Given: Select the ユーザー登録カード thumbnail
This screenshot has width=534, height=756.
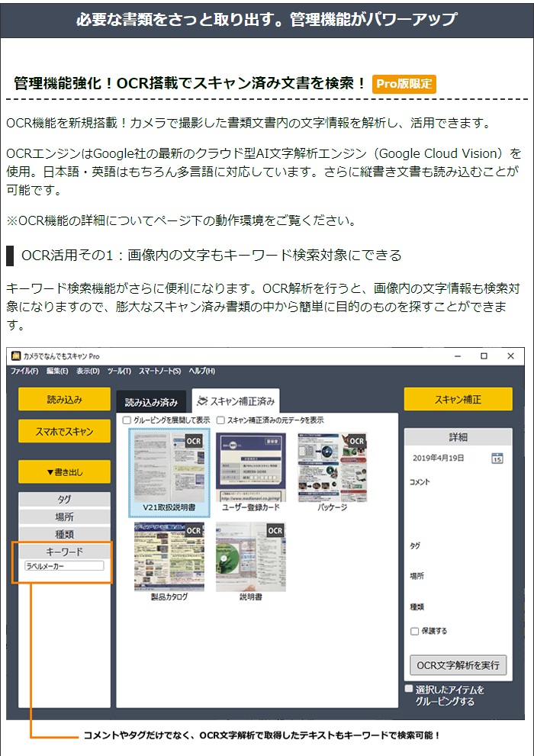Looking at the screenshot, I should tap(251, 472).
